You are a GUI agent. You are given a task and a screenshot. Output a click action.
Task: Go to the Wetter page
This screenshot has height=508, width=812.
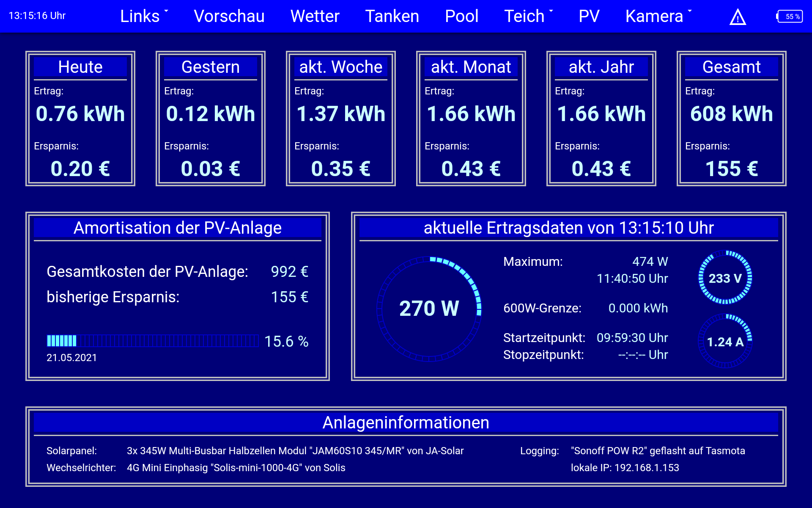click(315, 16)
